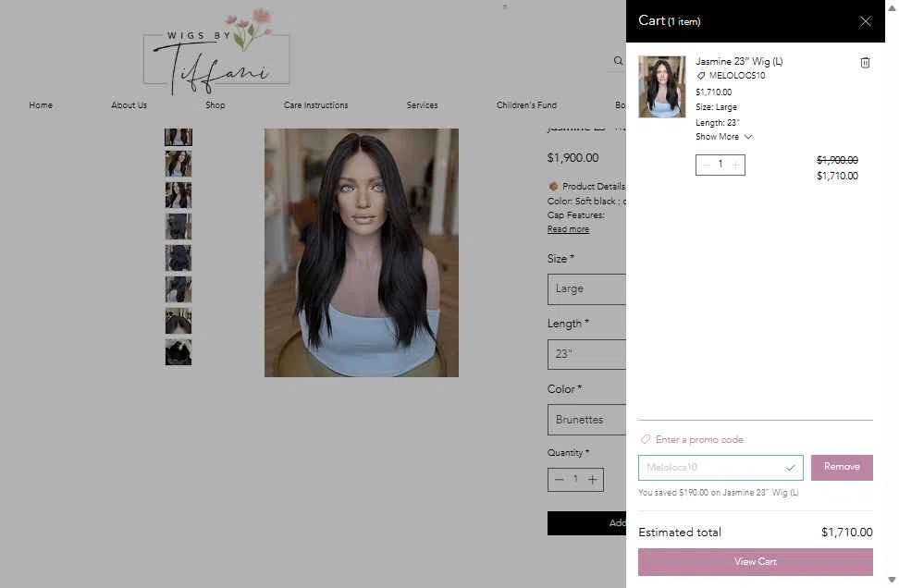Click the crossed-out $1,900.00 price

(x=837, y=160)
